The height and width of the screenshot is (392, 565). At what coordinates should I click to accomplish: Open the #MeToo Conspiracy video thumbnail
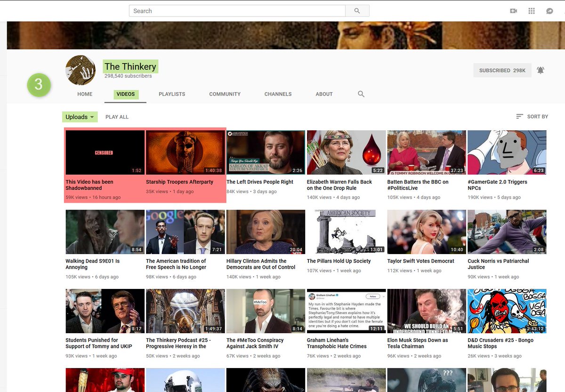(266, 311)
